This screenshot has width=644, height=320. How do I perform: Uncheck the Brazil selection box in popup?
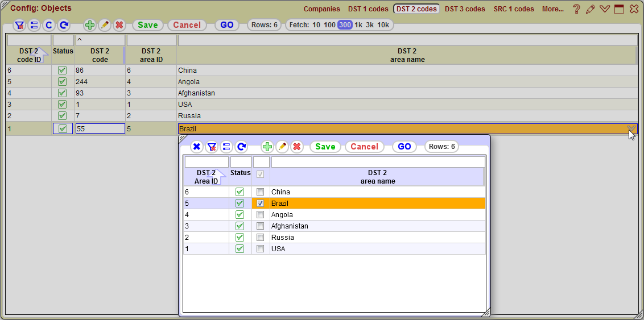(x=260, y=203)
